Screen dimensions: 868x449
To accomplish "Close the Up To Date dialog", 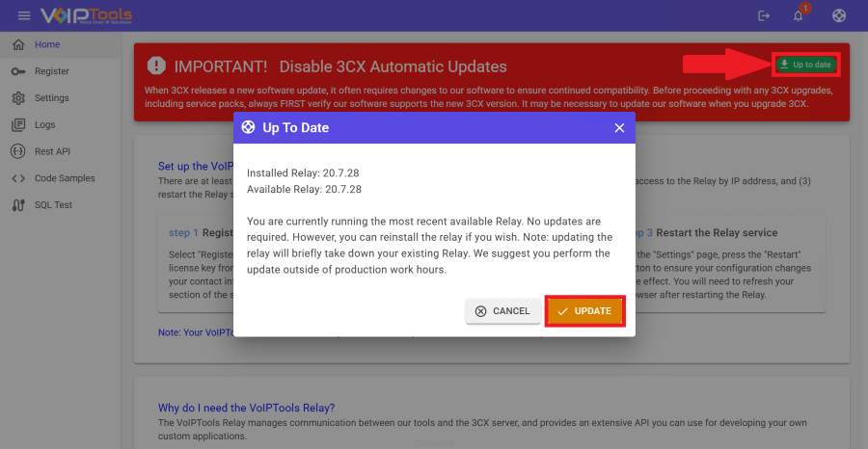I will (x=619, y=128).
